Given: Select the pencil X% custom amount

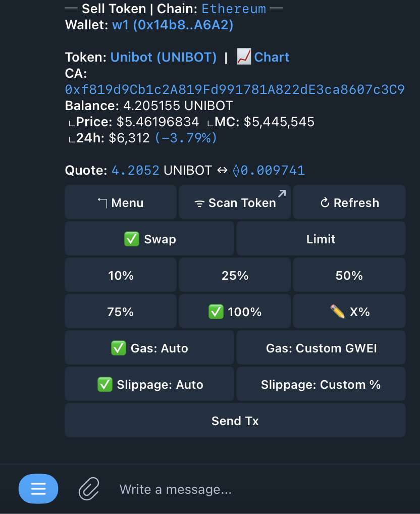Looking at the screenshot, I should [349, 312].
